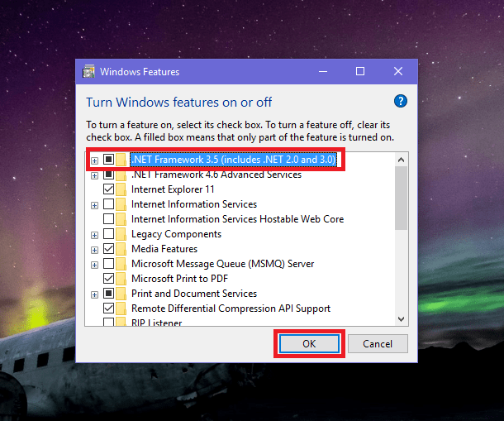The width and height of the screenshot is (504, 421).
Task: Enable Microsoft Message Queue (MSMQ) Server
Action: click(x=108, y=263)
